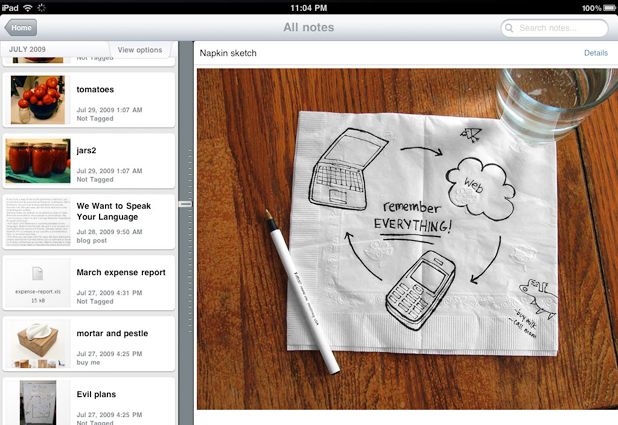
Task: Click the Jul 28, 2009 9:50 AM date
Action: pyautogui.click(x=109, y=232)
